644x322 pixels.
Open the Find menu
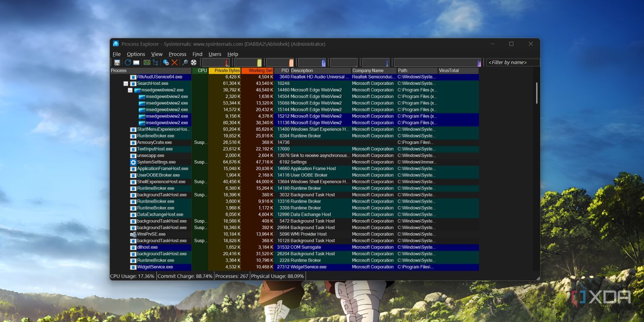coord(197,54)
